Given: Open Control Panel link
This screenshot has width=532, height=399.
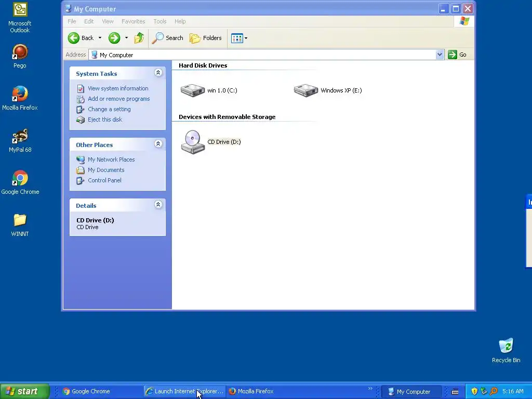Looking at the screenshot, I should click(x=104, y=180).
